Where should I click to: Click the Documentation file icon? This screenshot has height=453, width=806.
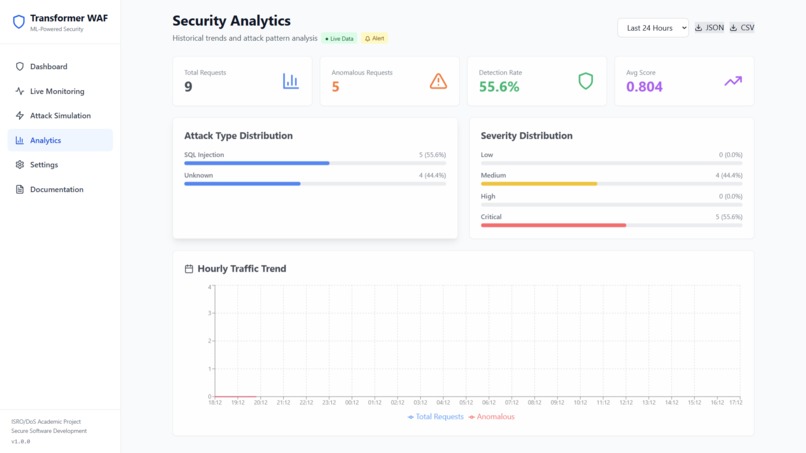(x=20, y=189)
